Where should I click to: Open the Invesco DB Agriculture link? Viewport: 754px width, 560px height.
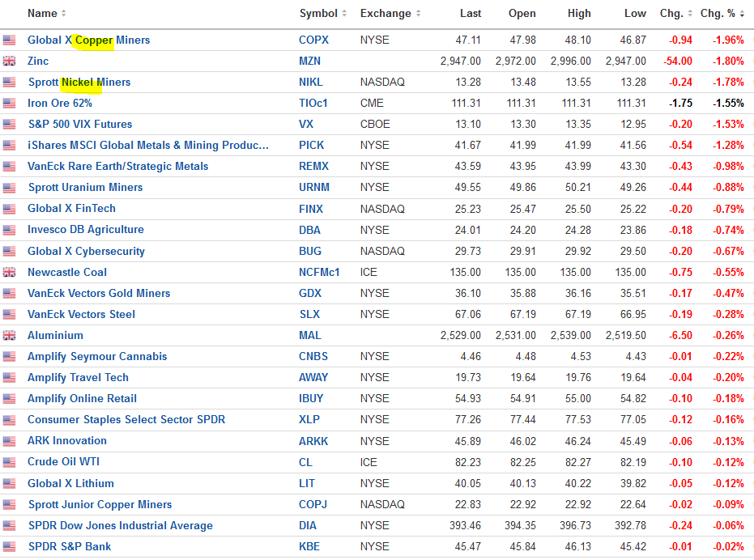coord(86,229)
